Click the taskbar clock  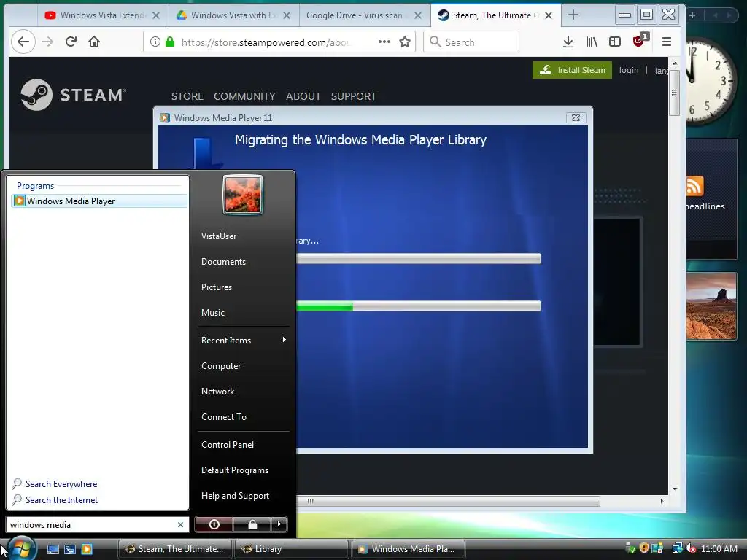719,549
